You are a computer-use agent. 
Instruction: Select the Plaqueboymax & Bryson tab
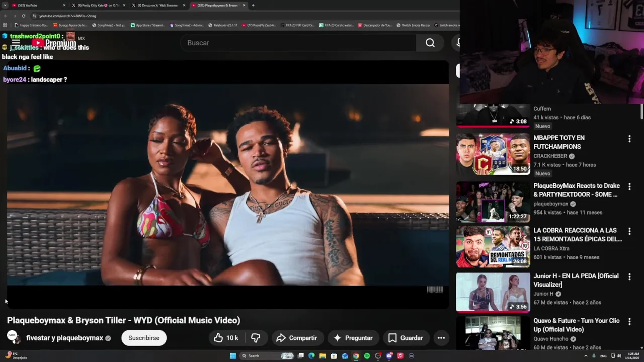coord(218,5)
